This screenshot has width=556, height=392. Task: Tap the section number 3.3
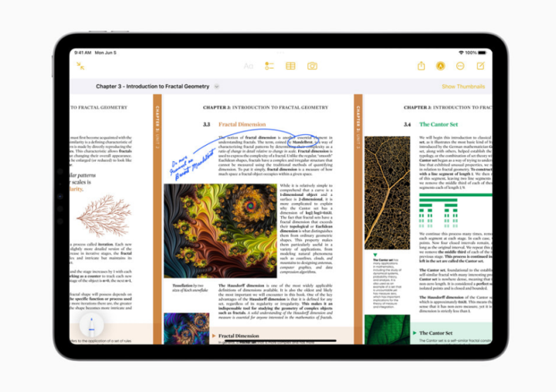pyautogui.click(x=206, y=124)
